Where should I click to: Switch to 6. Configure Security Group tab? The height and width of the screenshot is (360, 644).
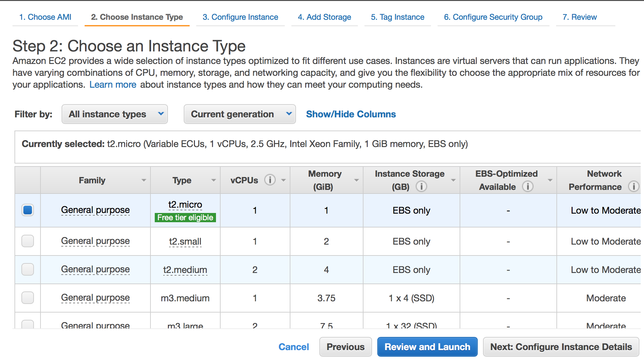(493, 17)
